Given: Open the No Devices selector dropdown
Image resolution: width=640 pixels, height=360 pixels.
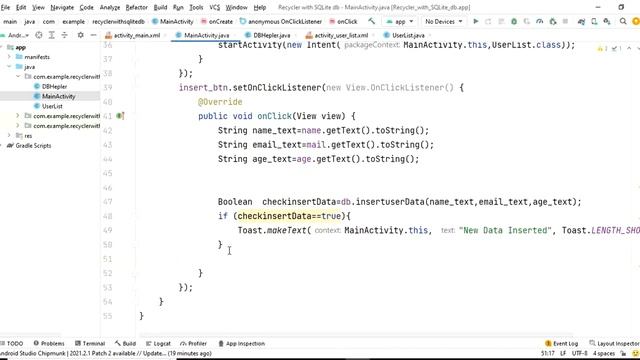Looking at the screenshot, I should pyautogui.click(x=444, y=21).
